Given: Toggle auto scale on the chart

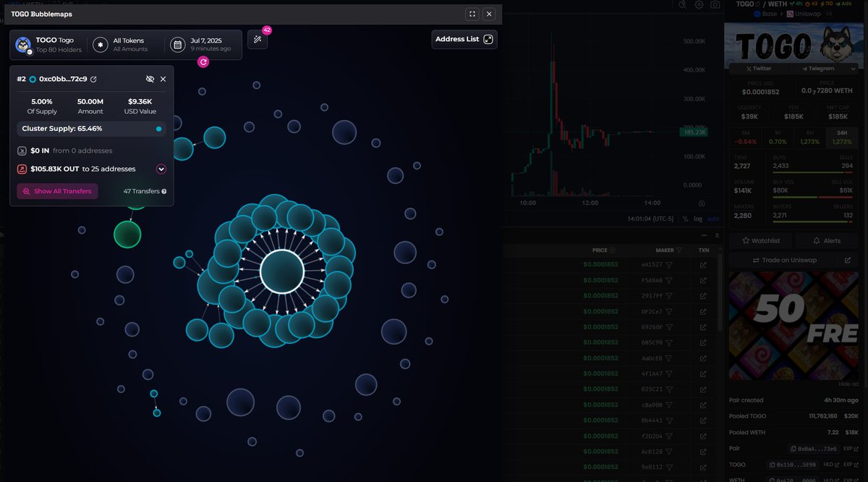Looking at the screenshot, I should (x=712, y=219).
